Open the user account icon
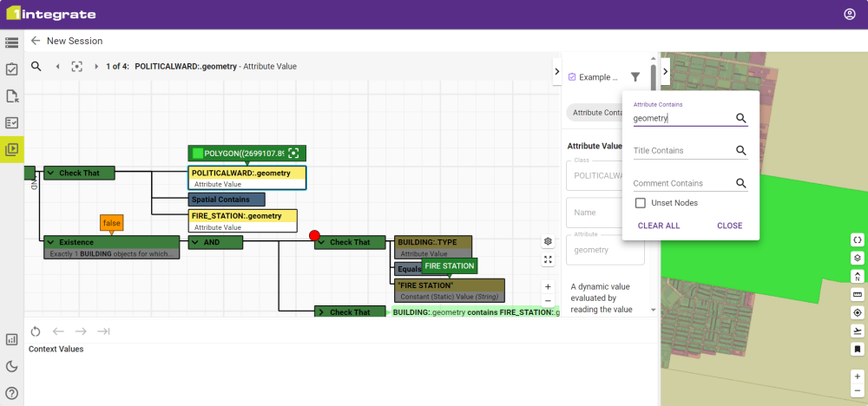Screen dimensions: 868x406 (849, 15)
